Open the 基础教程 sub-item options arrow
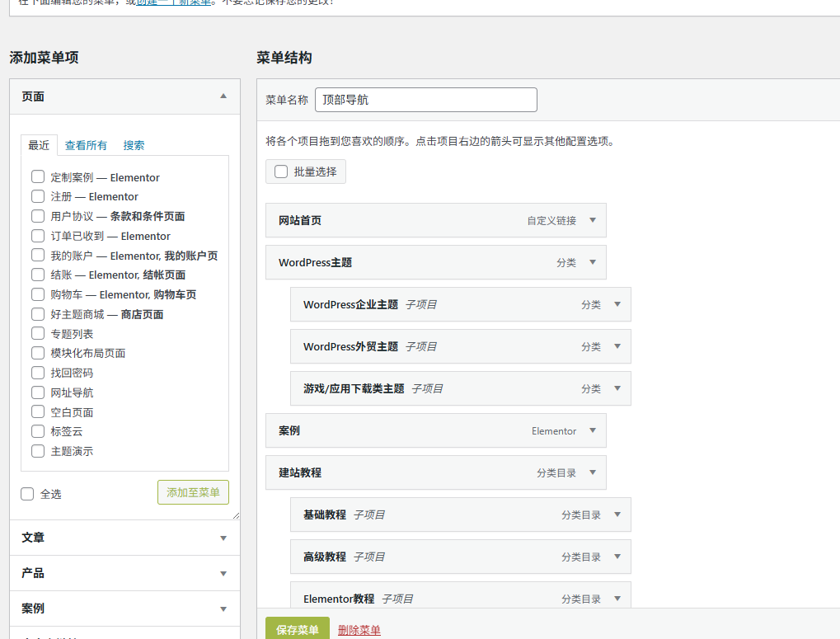Image resolution: width=840 pixels, height=639 pixels. tap(617, 514)
